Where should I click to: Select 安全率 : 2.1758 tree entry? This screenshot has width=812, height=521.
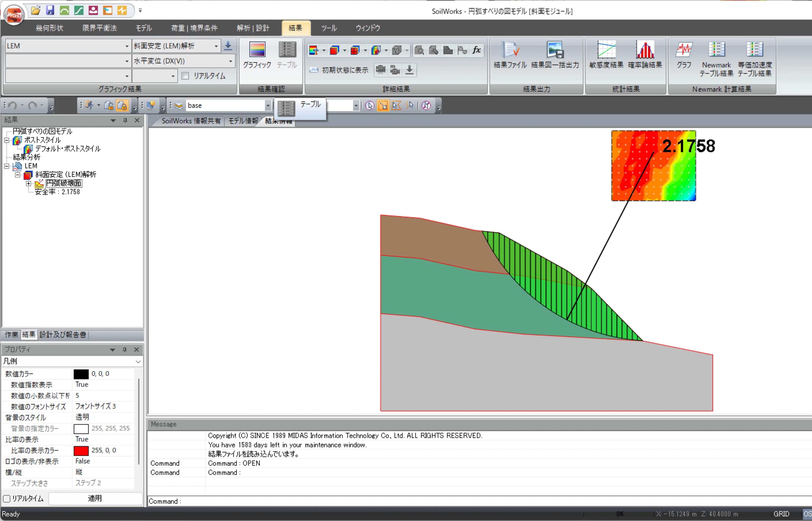point(57,192)
